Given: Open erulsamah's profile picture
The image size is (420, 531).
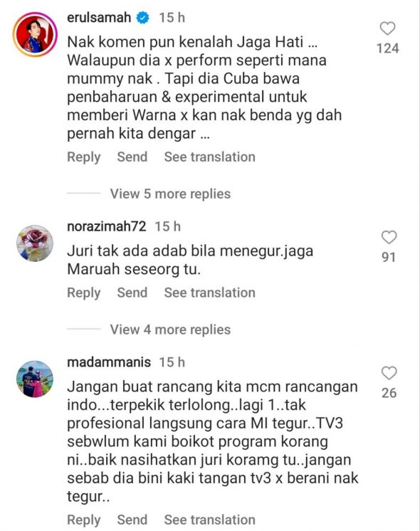Looking at the screenshot, I should coord(35,35).
